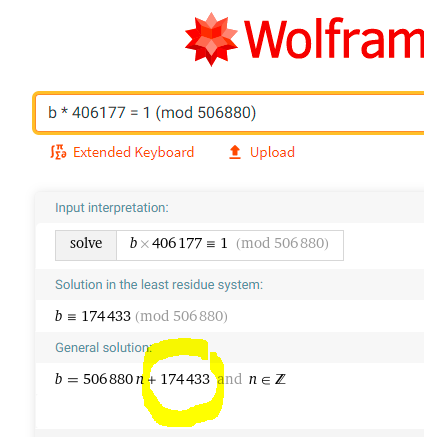424x437 pixels.
Task: Click the Wolfram wordmark text
Action: [334, 40]
